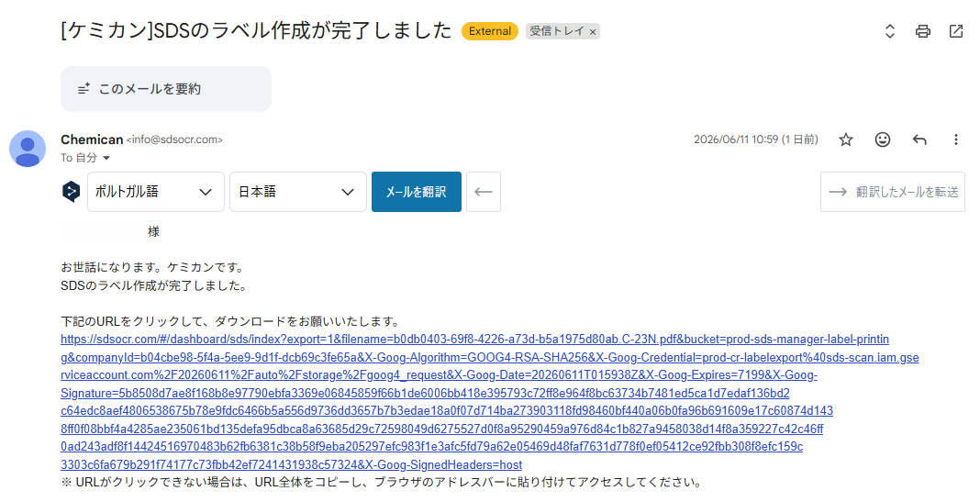Image resolution: width=980 pixels, height=502 pixels.
Task: Click the expand/collapse all arrows icon
Action: (x=890, y=31)
